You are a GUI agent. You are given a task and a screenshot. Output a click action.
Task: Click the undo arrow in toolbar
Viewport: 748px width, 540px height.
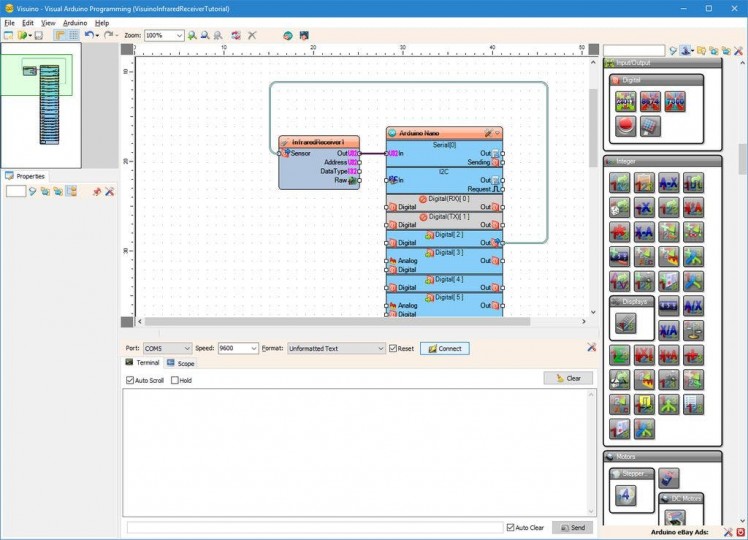pos(88,35)
